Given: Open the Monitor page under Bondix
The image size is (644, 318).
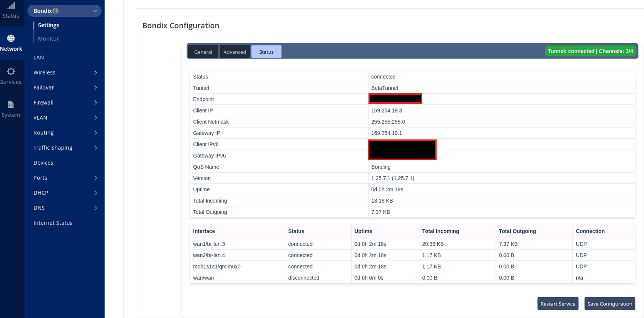Looking at the screenshot, I should pyautogui.click(x=48, y=39).
